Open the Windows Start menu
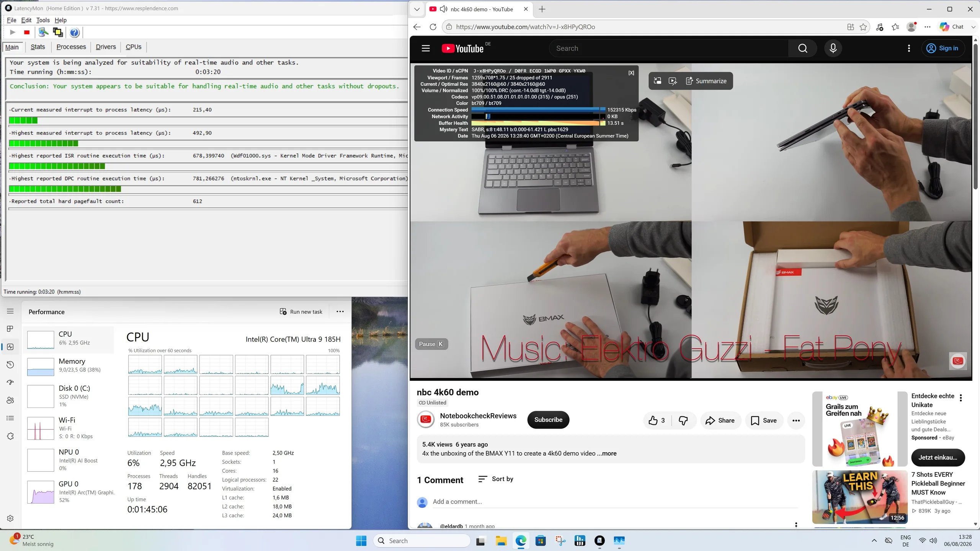This screenshot has width=980, height=551. (361, 540)
